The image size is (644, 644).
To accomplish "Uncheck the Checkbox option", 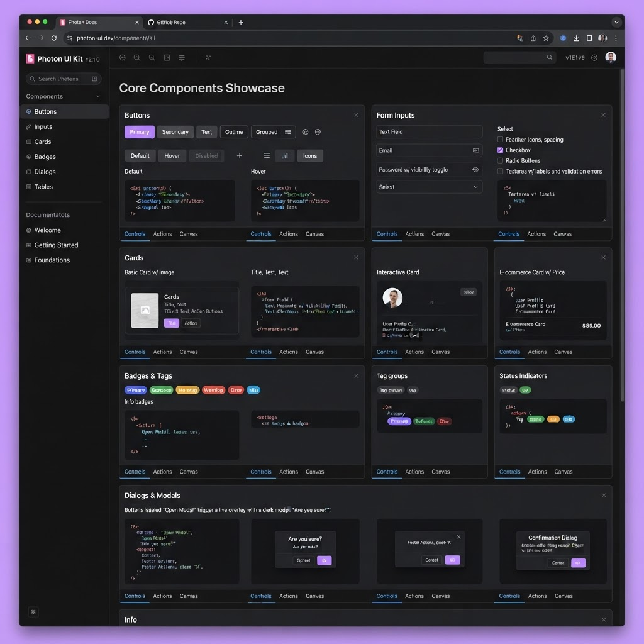I will pos(500,150).
